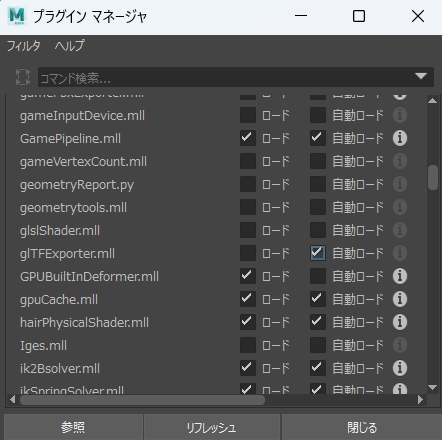Click the 参照 button

73,427
